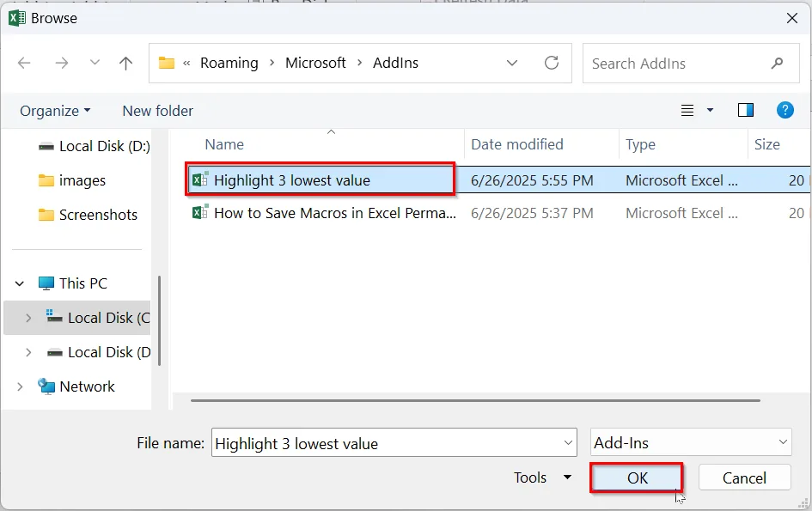Open the address bar history dropdown
Image resolution: width=812 pixels, height=511 pixels.
pos(511,64)
